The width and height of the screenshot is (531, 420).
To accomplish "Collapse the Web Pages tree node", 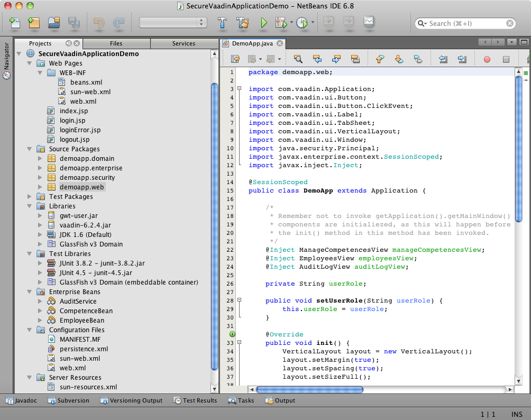I will click(30, 63).
